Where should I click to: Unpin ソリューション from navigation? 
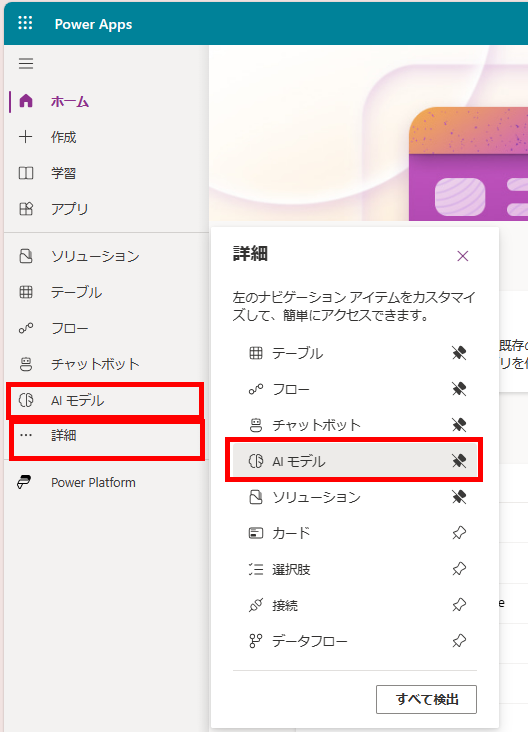pyautogui.click(x=459, y=497)
